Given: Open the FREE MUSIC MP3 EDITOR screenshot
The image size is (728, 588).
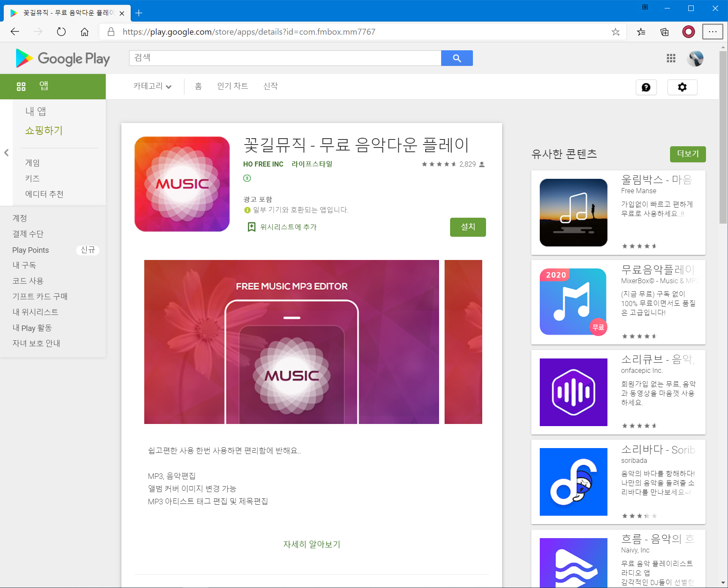Looking at the screenshot, I should pyautogui.click(x=291, y=342).
